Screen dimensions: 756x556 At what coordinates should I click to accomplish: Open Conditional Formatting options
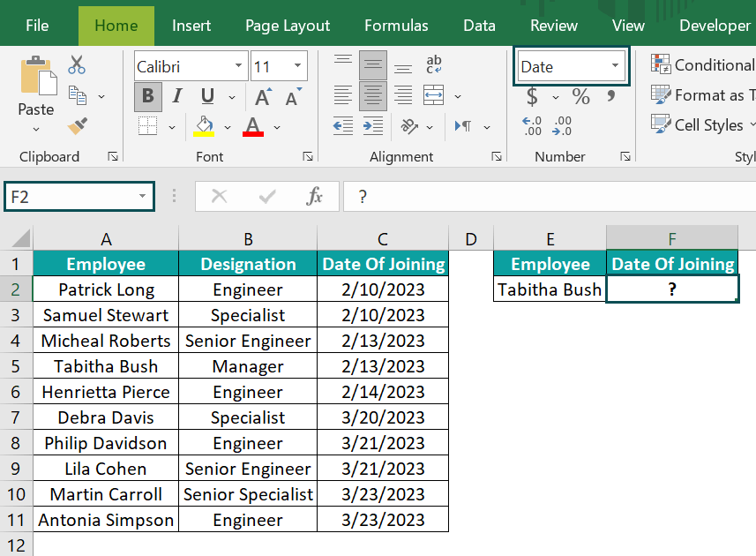701,64
